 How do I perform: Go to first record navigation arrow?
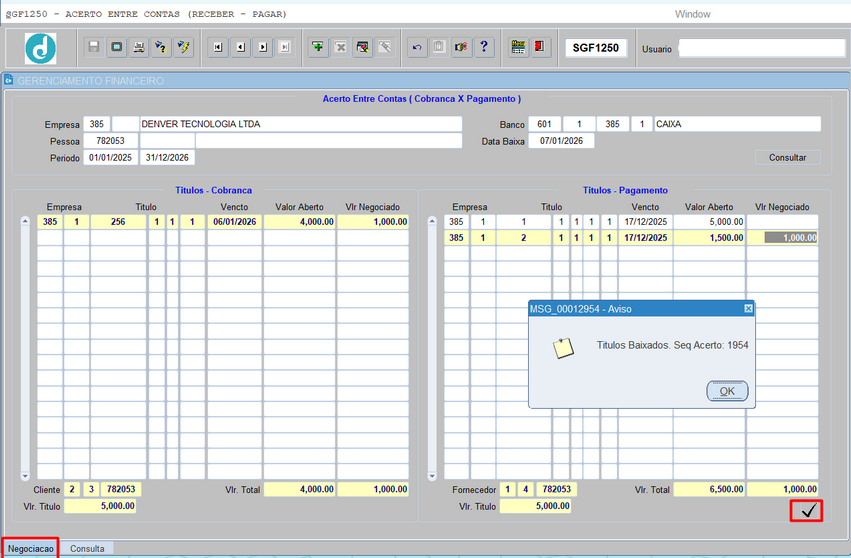(218, 47)
